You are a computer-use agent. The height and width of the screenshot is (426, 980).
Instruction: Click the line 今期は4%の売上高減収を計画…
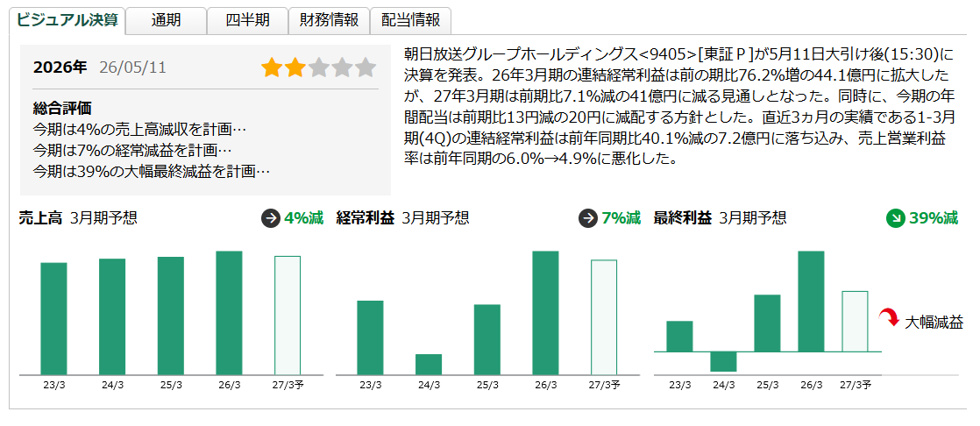[x=139, y=130]
